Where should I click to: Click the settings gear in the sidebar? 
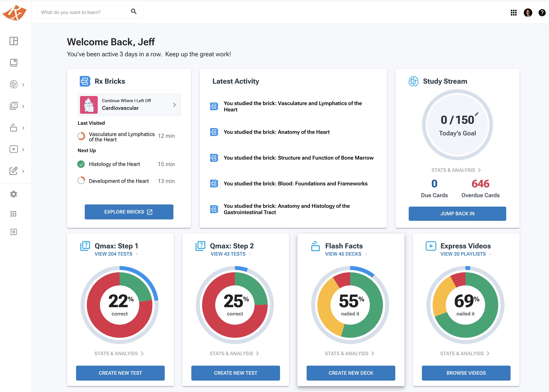pyautogui.click(x=14, y=194)
